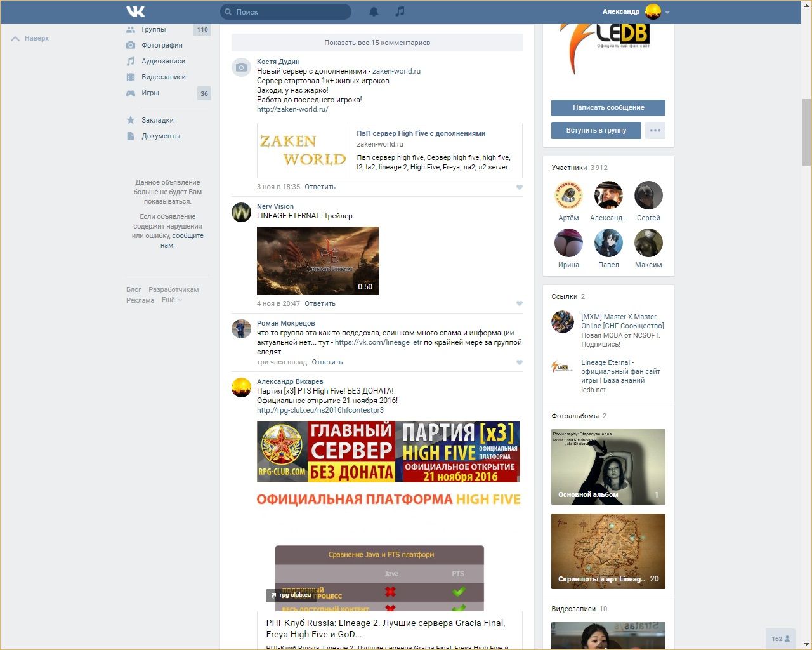Open the Реклама footer link
The image size is (812, 650).
pos(140,301)
